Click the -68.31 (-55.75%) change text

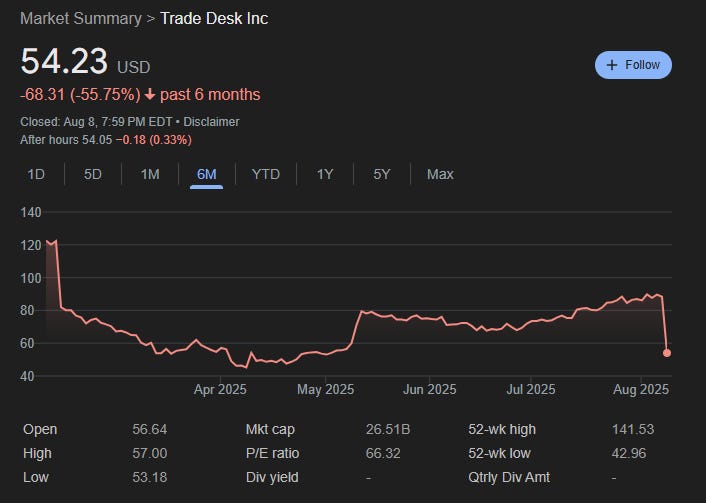point(81,95)
